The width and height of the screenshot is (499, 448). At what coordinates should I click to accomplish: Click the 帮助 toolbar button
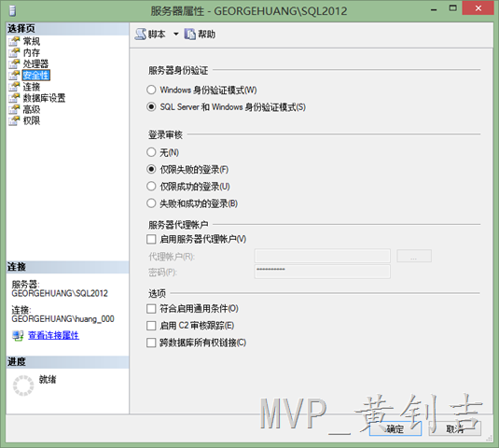click(x=200, y=35)
